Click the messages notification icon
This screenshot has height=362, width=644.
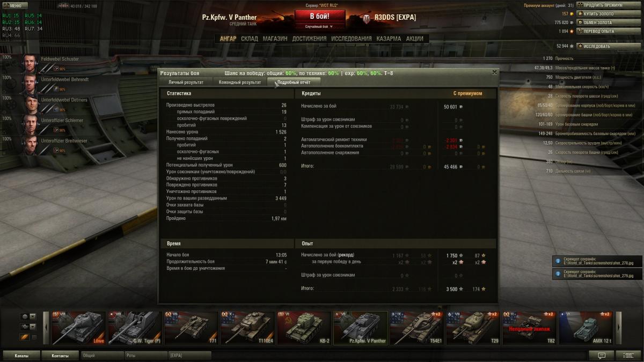[x=602, y=356]
